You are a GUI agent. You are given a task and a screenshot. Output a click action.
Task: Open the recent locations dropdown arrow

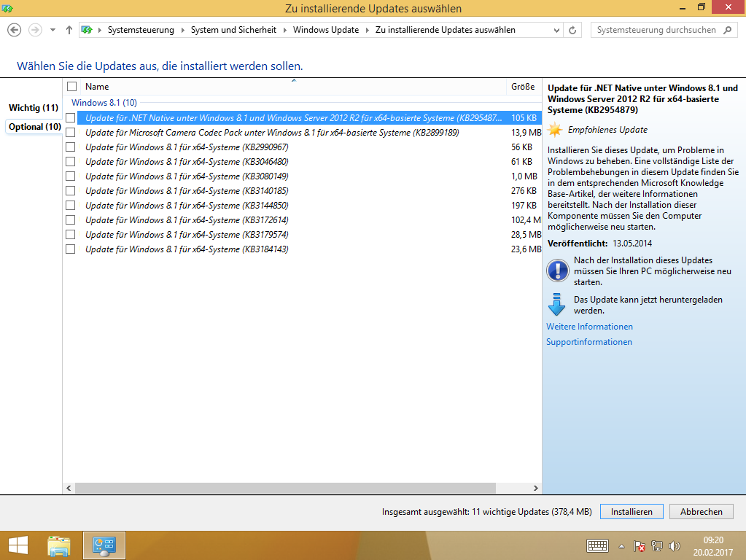[x=53, y=30]
